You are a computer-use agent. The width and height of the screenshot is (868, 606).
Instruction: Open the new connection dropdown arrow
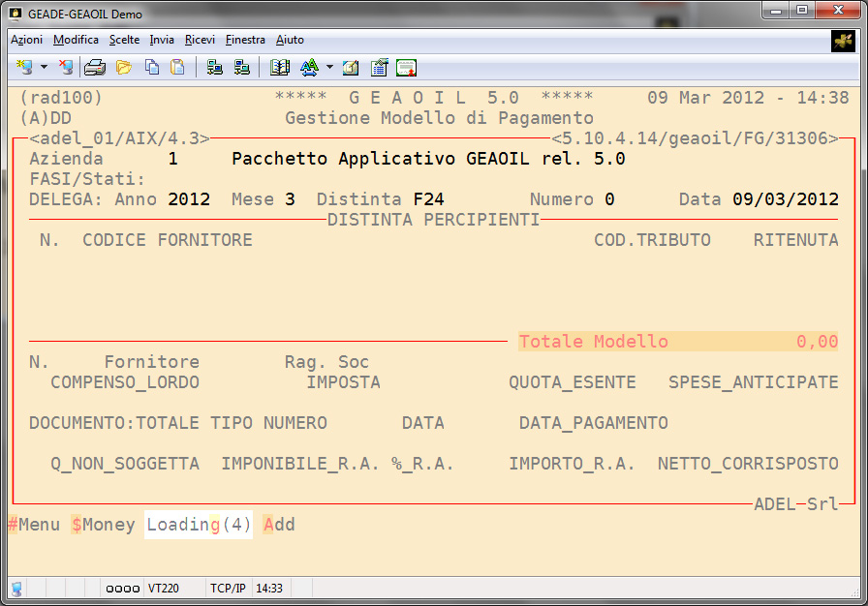[44, 68]
